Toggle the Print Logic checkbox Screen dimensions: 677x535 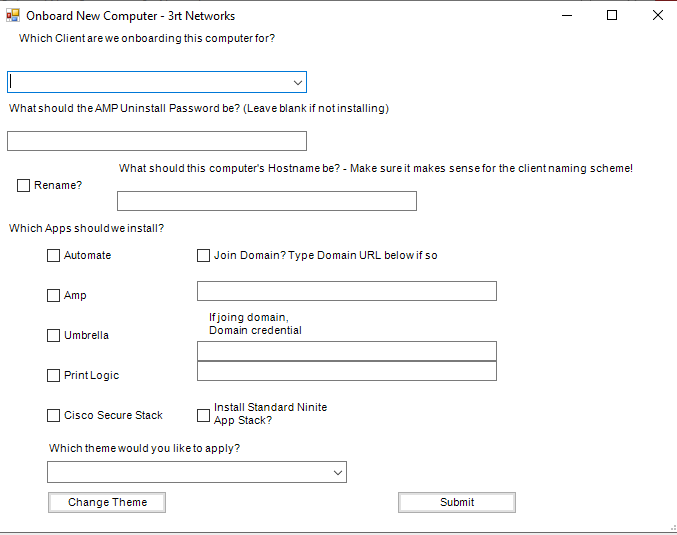pos(54,376)
